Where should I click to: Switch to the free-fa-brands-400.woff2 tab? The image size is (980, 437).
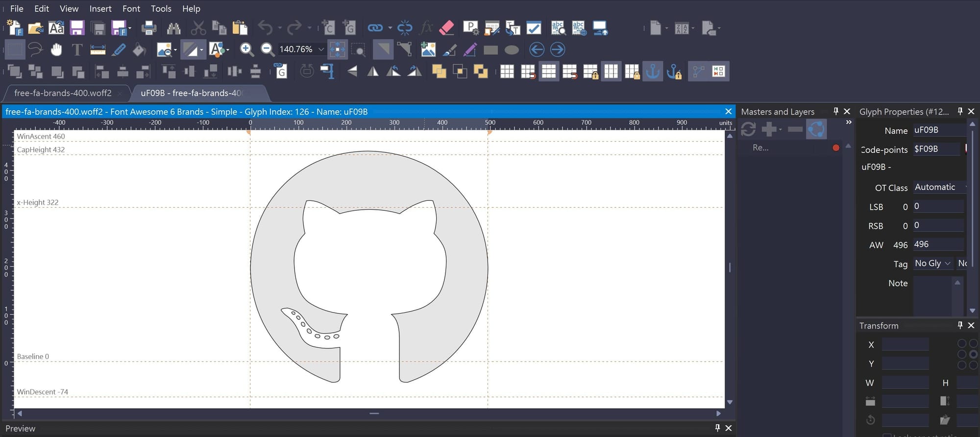point(63,93)
